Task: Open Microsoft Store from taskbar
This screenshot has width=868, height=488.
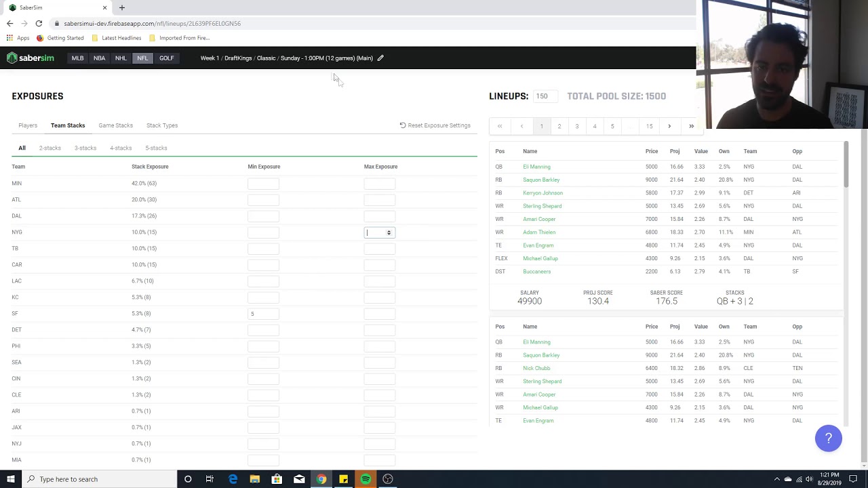Action: click(x=277, y=479)
